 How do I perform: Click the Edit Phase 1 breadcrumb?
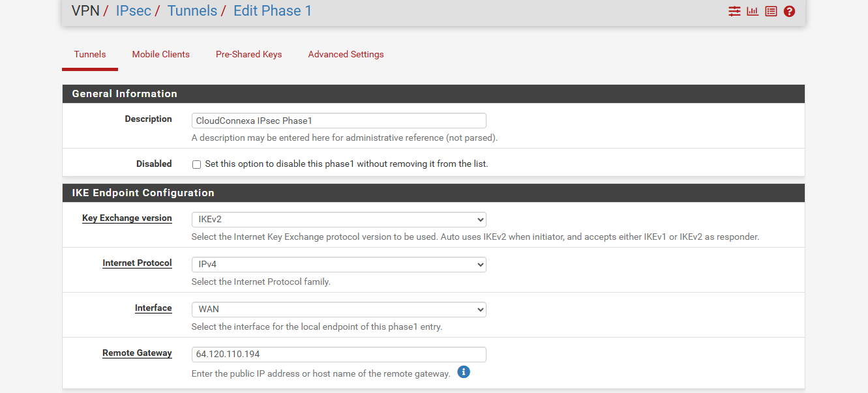[x=273, y=10]
